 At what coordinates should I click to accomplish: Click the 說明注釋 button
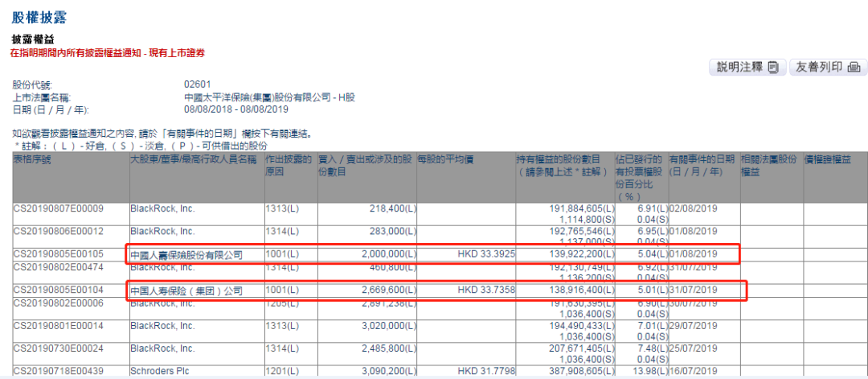(x=748, y=68)
